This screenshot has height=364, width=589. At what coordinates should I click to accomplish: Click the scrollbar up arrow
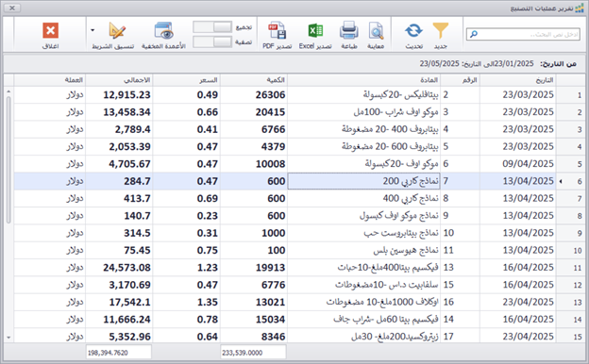point(8,91)
